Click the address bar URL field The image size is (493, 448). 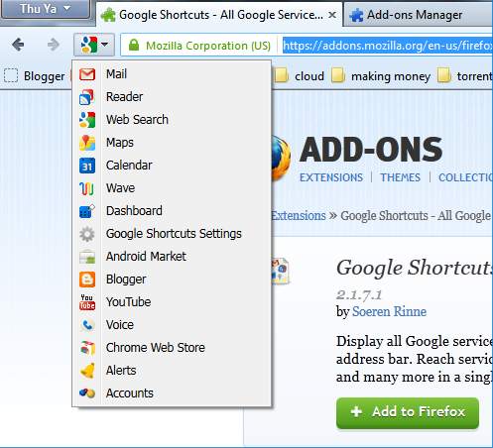click(x=388, y=45)
